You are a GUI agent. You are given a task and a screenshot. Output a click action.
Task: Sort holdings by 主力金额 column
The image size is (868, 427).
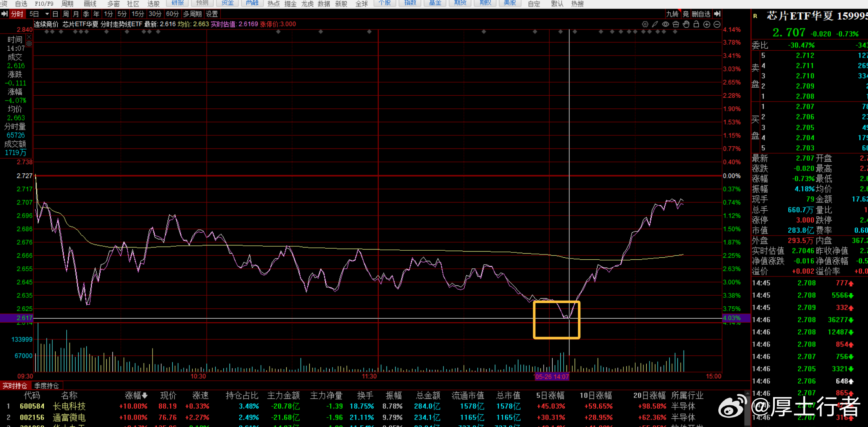(283, 396)
